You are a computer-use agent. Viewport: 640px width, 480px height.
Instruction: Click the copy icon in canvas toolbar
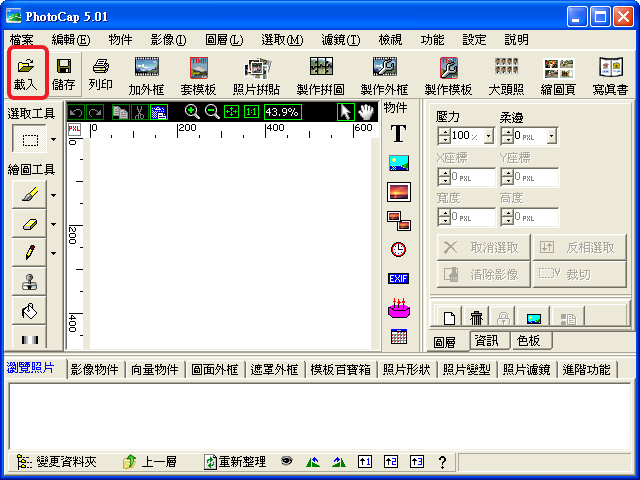[121, 112]
